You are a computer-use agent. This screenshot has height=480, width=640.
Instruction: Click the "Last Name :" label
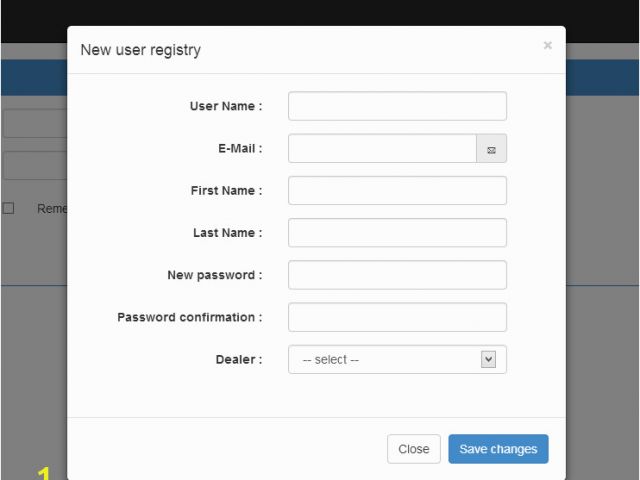pyautogui.click(x=227, y=233)
